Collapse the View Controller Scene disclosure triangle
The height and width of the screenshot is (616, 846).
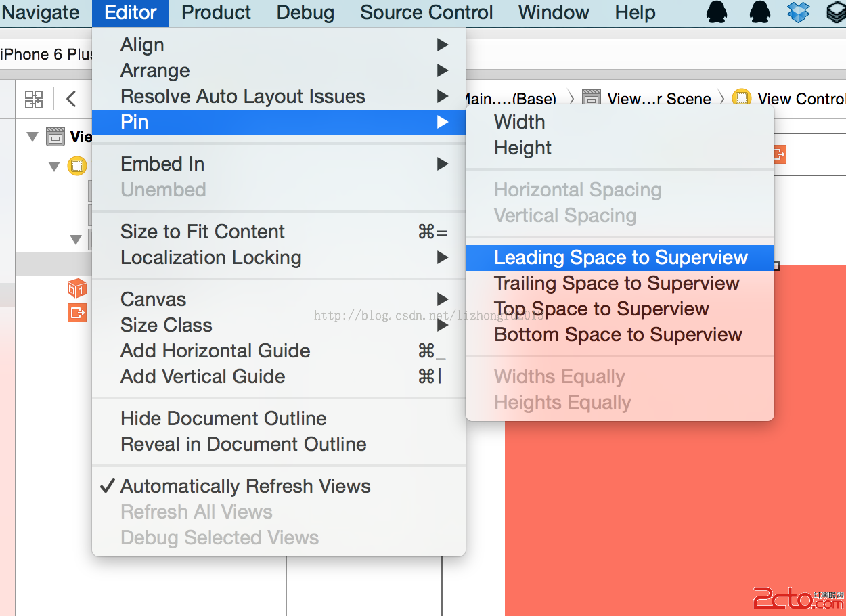pos(32,137)
